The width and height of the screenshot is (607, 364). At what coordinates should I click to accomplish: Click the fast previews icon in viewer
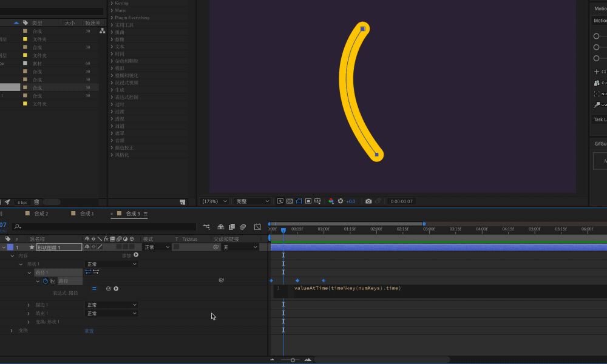click(280, 201)
